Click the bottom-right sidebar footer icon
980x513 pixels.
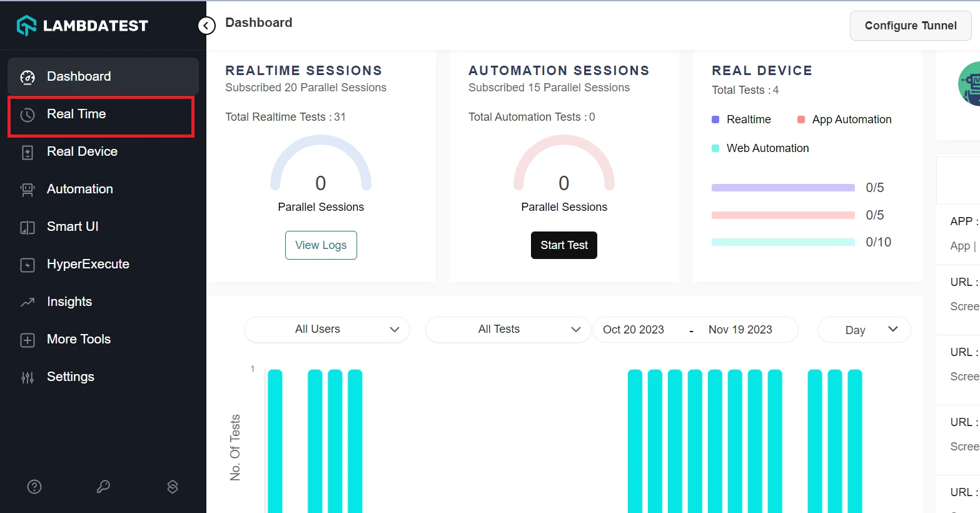173,487
